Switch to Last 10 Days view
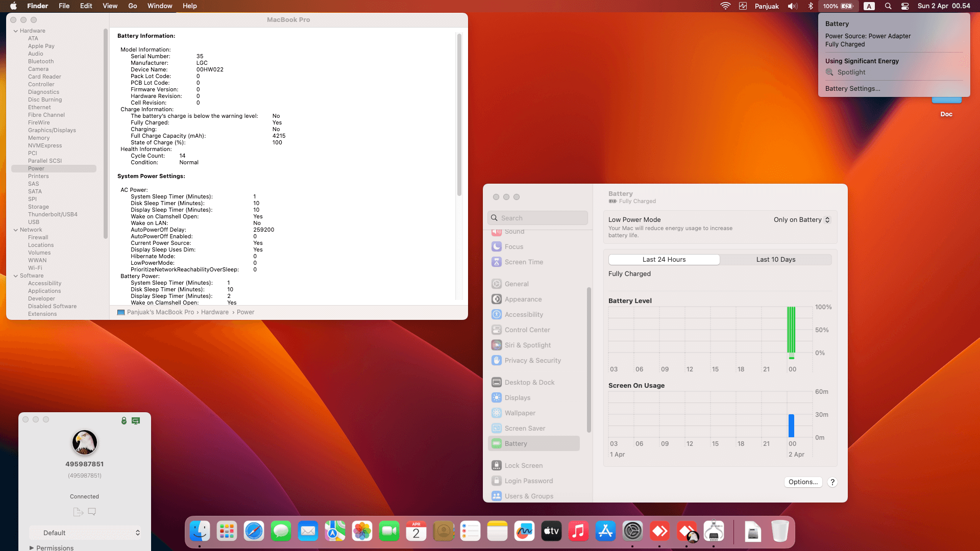Viewport: 980px width, 551px height. tap(775, 259)
